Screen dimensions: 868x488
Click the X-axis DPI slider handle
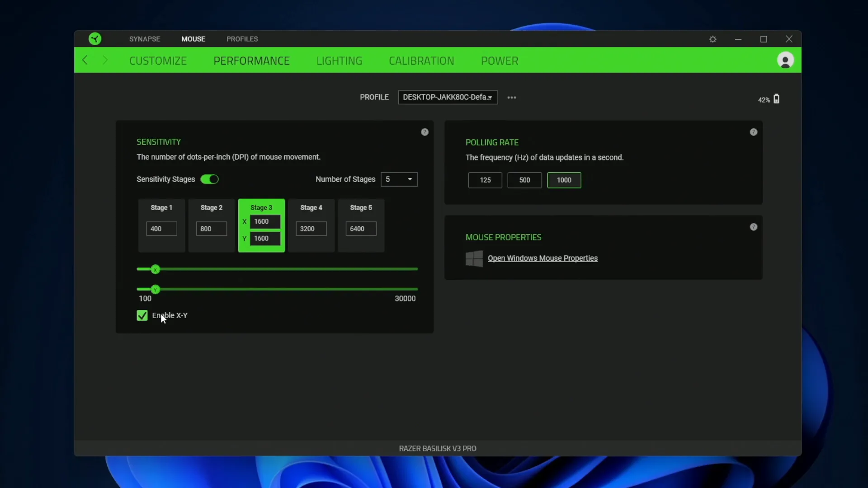click(x=156, y=270)
